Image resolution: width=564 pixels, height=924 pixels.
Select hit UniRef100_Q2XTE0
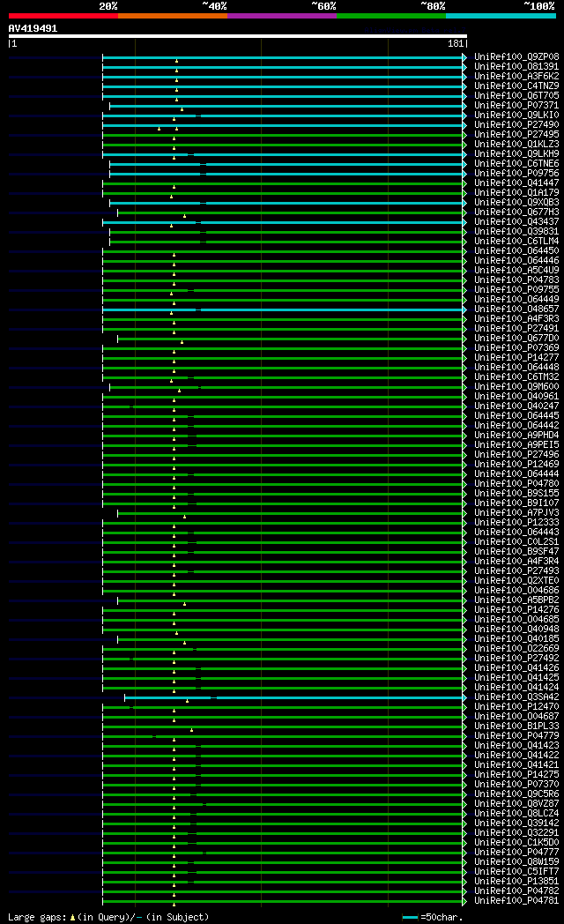[x=517, y=580]
